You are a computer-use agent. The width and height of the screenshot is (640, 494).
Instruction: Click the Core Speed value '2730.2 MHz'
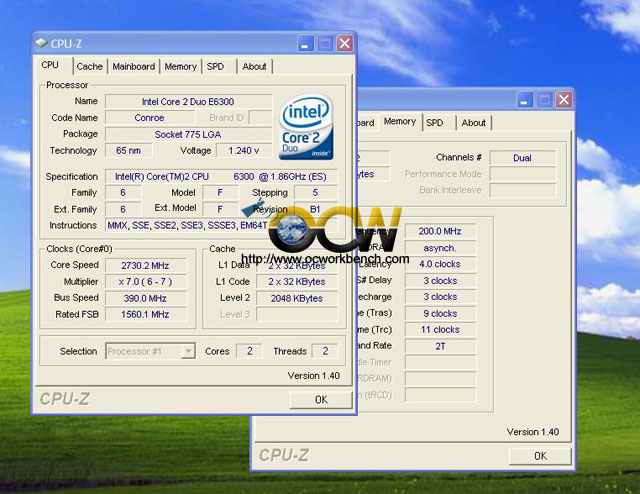[x=146, y=265]
